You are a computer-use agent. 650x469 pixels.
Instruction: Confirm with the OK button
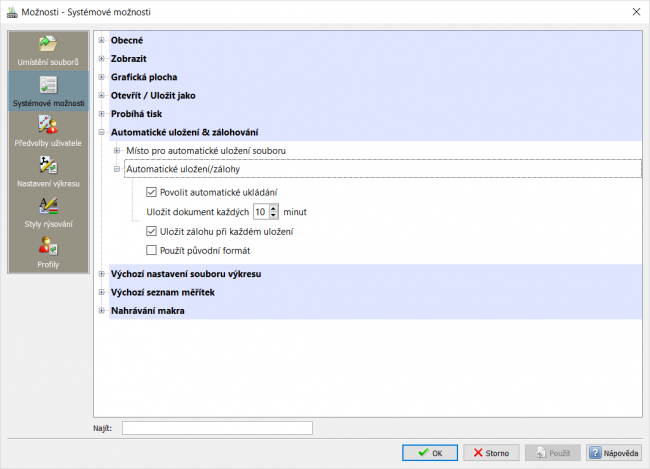[430, 453]
